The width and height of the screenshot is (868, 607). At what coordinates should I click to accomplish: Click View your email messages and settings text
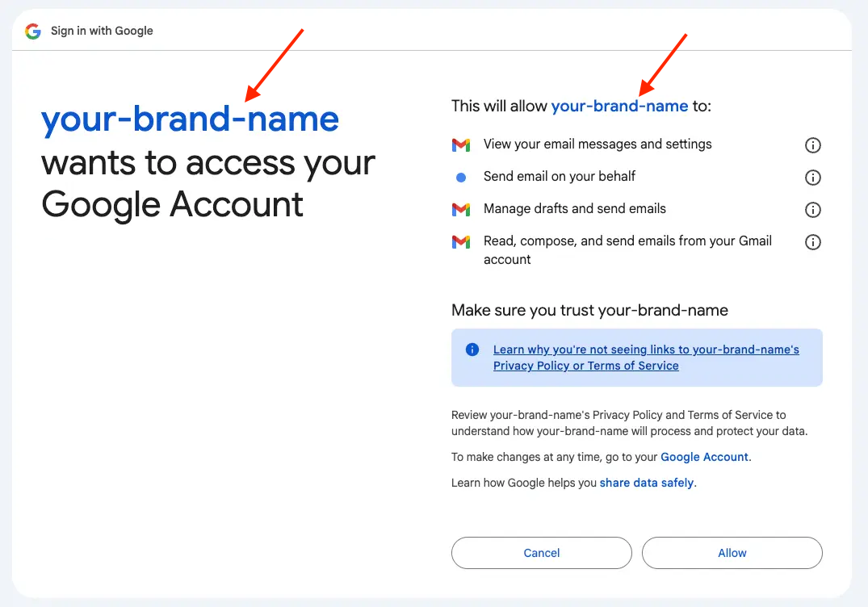click(x=598, y=144)
